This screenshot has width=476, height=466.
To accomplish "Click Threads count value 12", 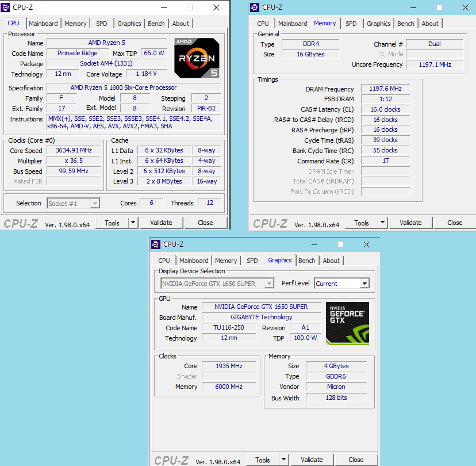I will pos(210,203).
